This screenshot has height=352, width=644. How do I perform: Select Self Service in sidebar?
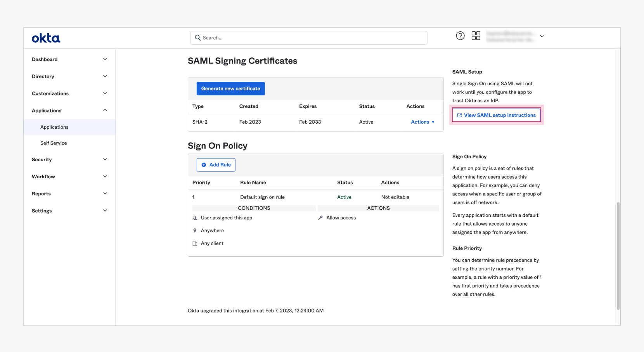coord(54,143)
